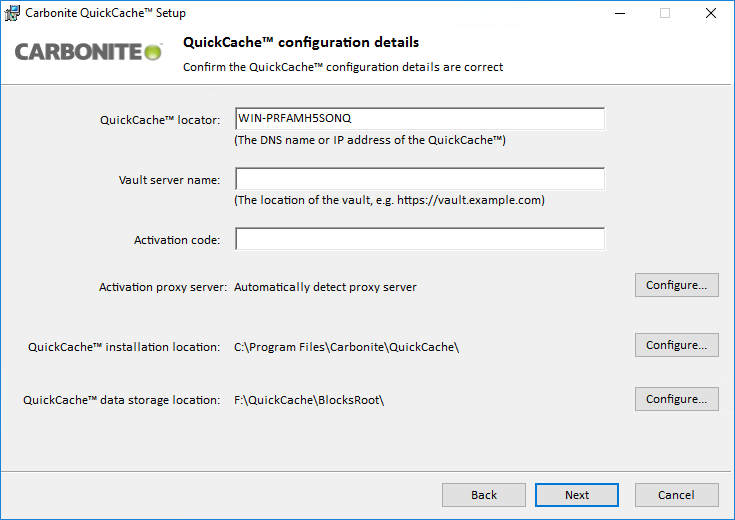The height and width of the screenshot is (520, 735).
Task: Click the setup installer icon in title bar
Action: click(12, 13)
